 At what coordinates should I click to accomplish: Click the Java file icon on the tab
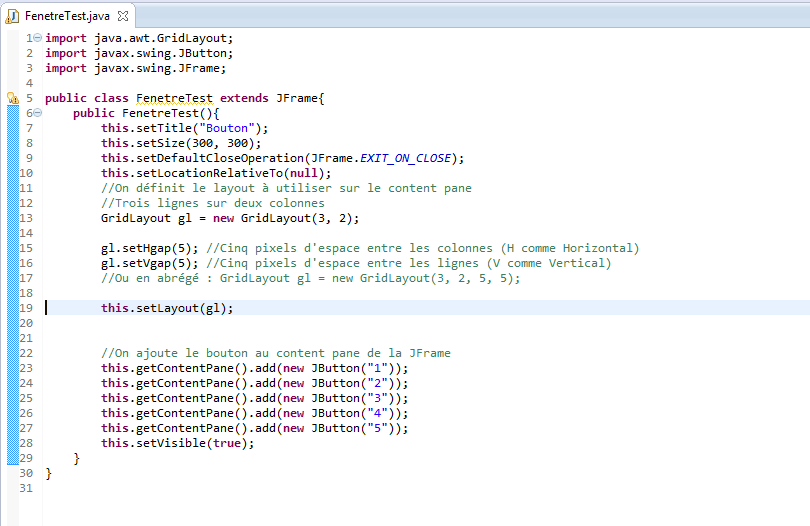[x=13, y=16]
